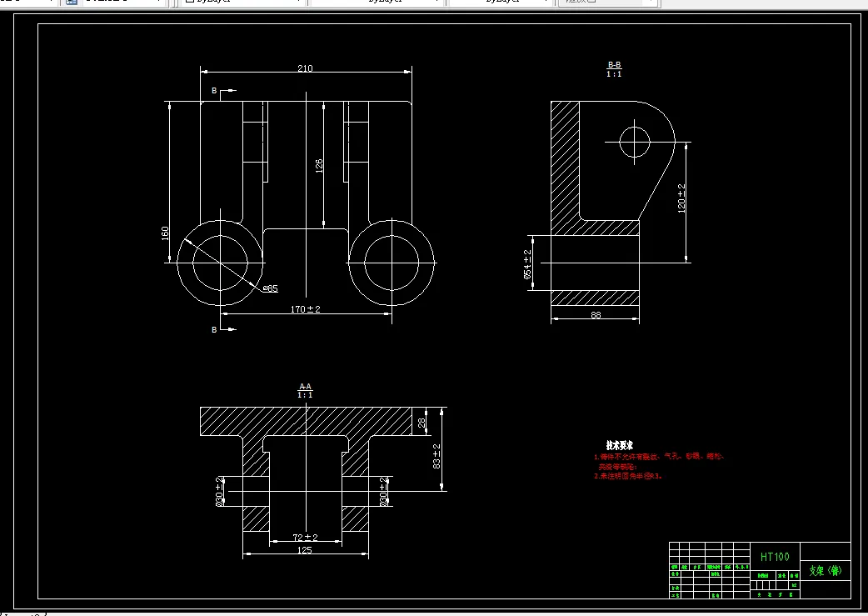Pick the ⌀85 diameter dimension label

(x=270, y=288)
